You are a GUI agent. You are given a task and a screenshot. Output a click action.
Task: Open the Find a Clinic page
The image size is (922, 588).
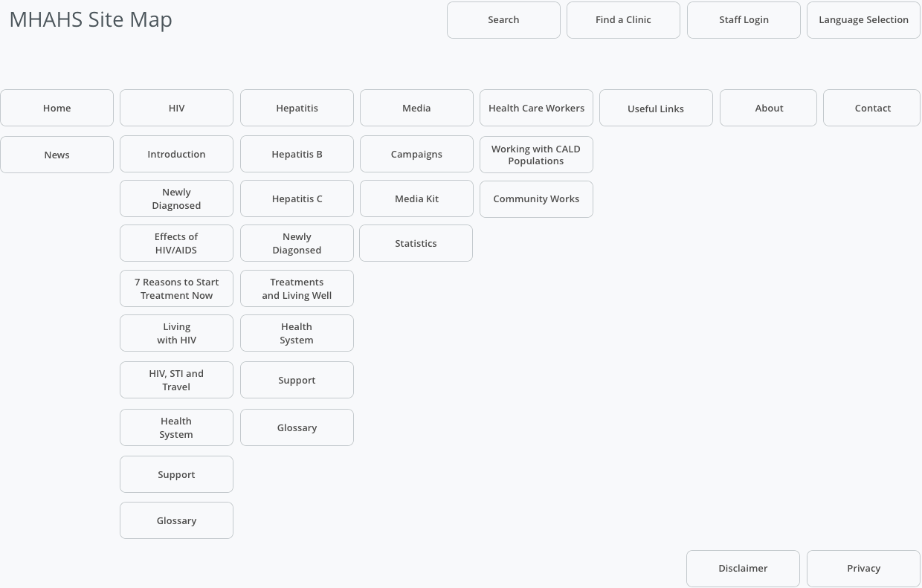[623, 20]
